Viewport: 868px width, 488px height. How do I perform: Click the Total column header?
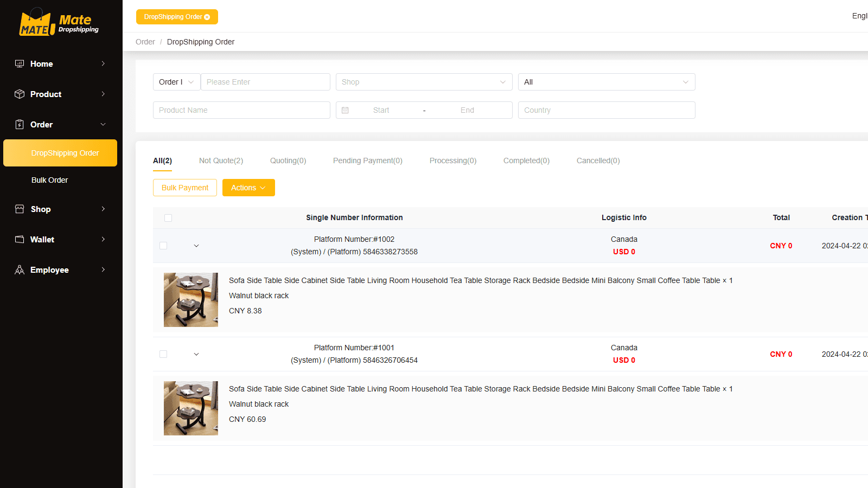781,217
